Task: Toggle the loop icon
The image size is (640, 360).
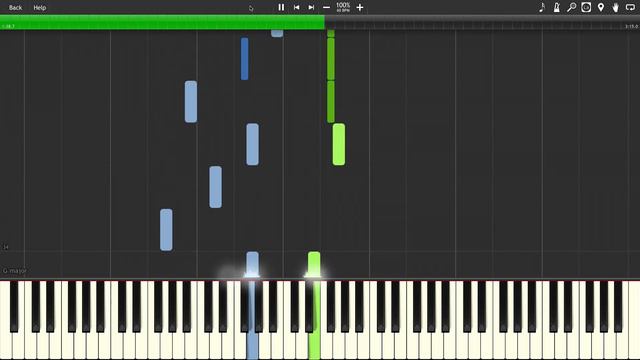Action: tap(631, 7)
